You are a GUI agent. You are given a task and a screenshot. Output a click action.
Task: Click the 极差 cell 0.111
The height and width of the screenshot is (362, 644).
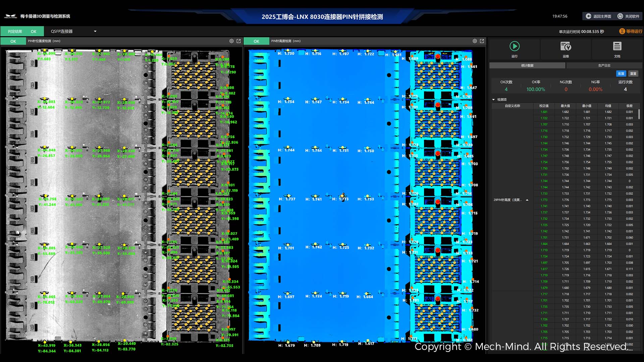[630, 269]
